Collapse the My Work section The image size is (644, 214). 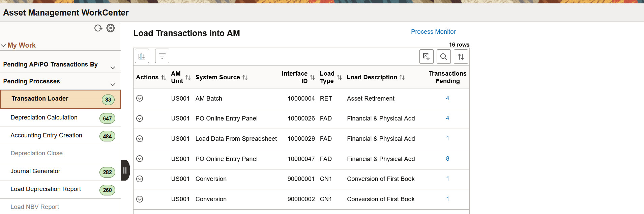[x=4, y=46]
